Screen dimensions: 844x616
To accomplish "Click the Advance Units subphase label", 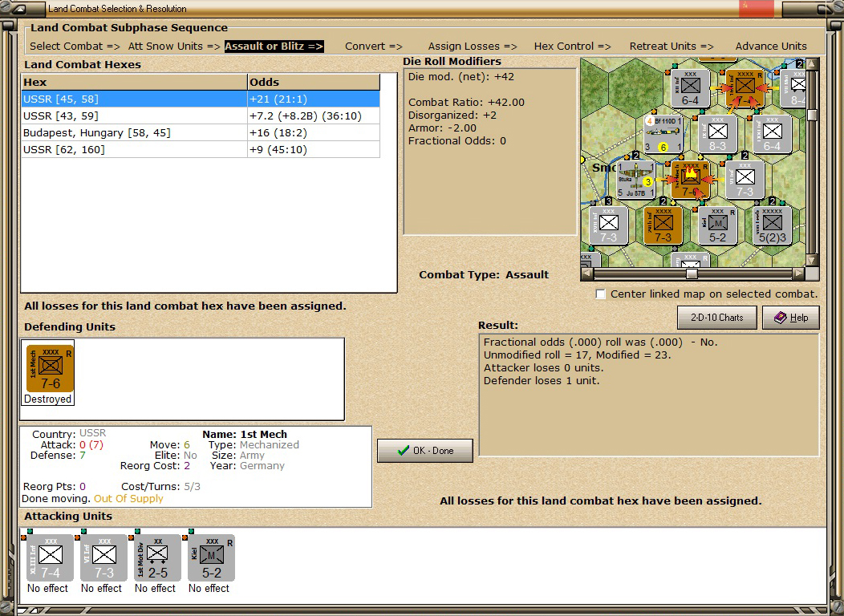I will coord(771,47).
